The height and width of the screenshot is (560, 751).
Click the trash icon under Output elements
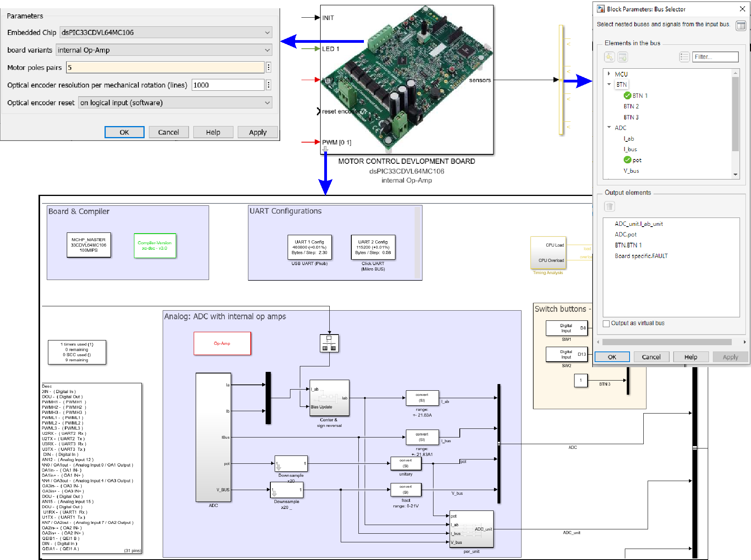click(609, 207)
